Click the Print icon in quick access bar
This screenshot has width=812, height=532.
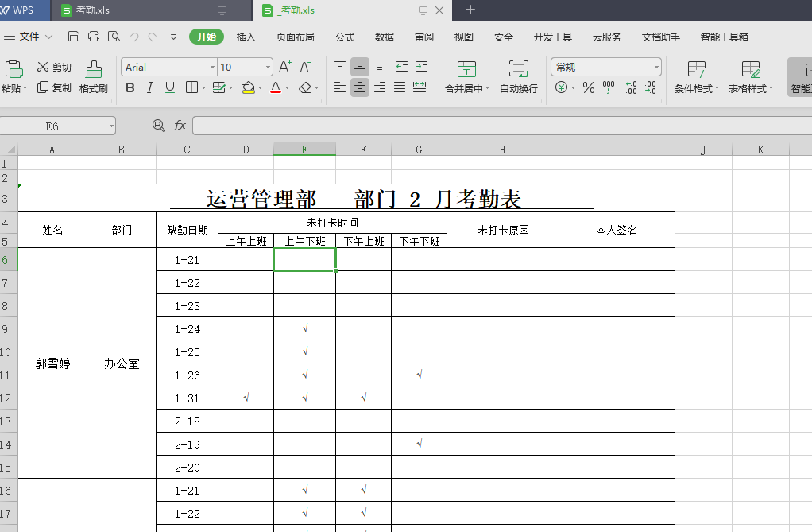click(94, 37)
